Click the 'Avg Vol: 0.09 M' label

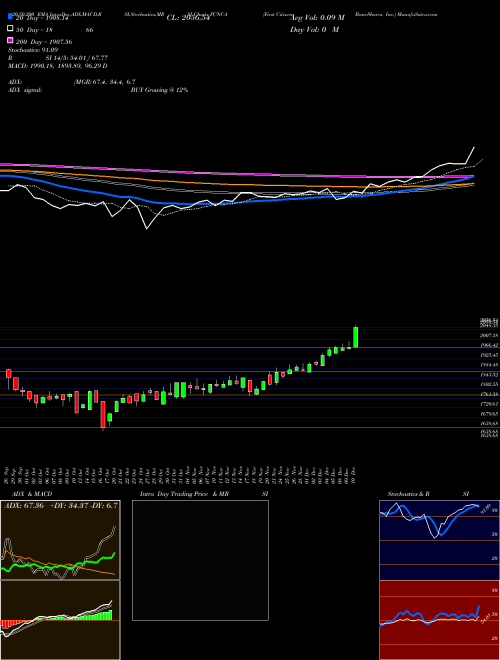tap(317, 18)
